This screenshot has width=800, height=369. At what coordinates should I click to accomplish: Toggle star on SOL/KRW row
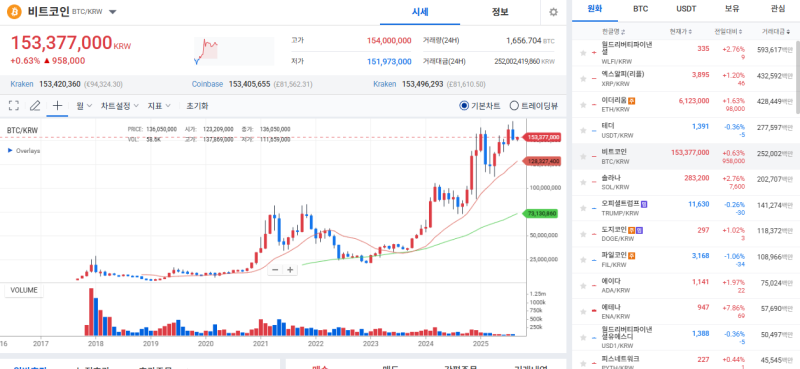coord(583,182)
